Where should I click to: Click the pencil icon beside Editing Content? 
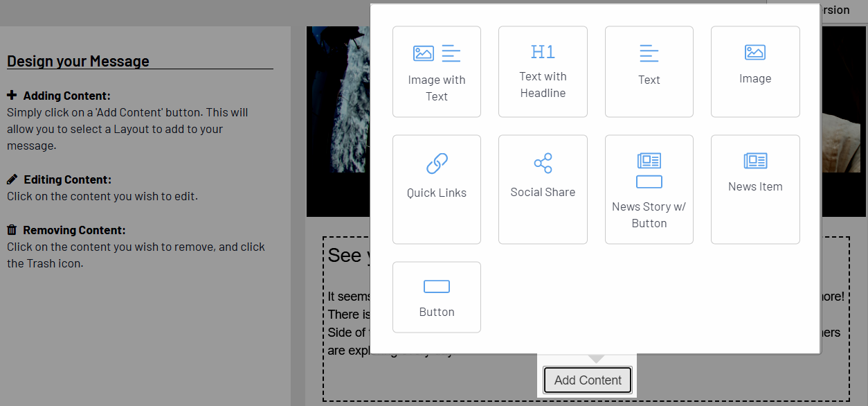tap(12, 179)
